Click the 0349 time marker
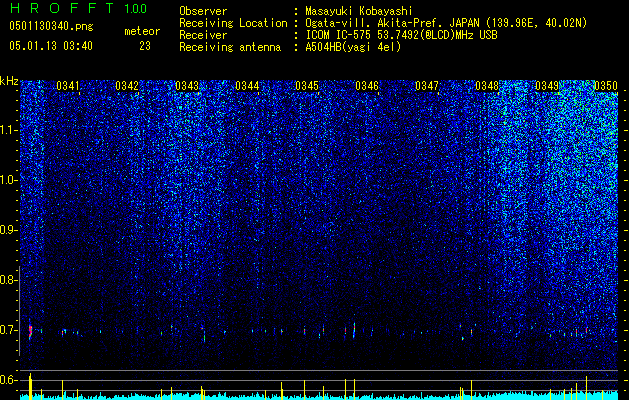The width and height of the screenshot is (629, 400). (547, 86)
